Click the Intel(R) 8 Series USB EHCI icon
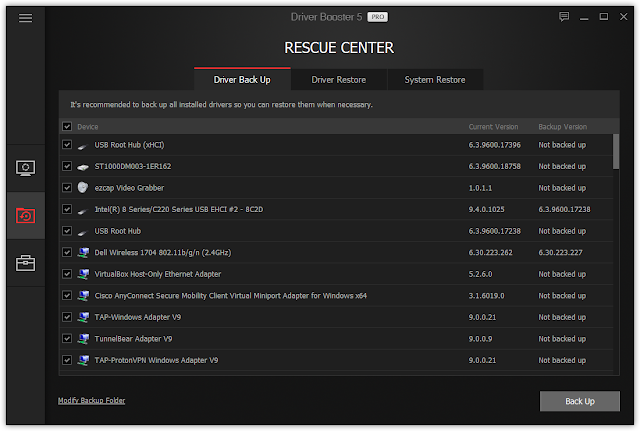Image resolution: width=640 pixels, height=431 pixels. coord(83,210)
